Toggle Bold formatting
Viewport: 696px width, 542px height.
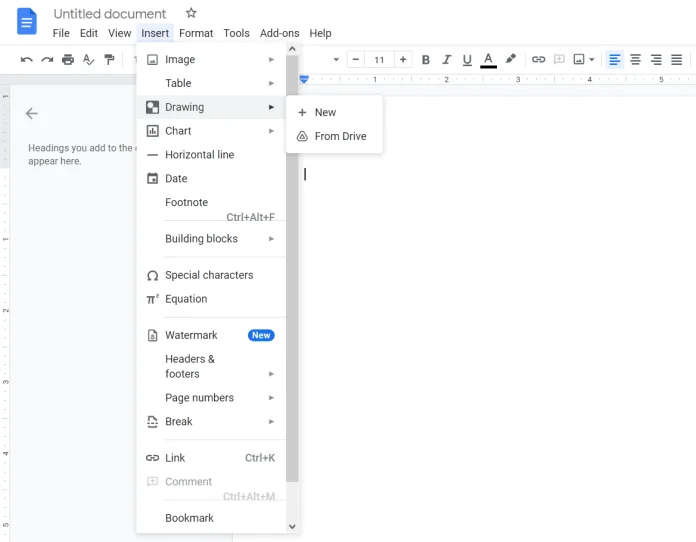[425, 59]
